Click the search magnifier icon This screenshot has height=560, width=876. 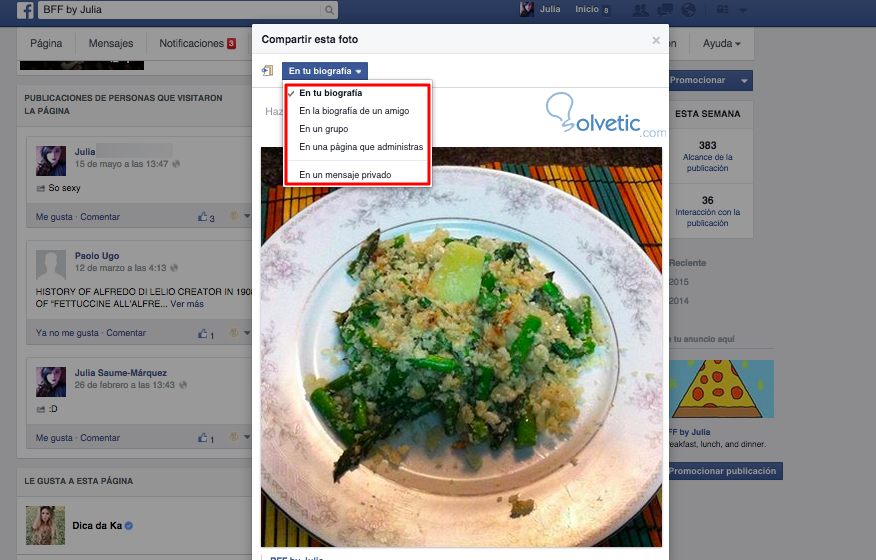(x=329, y=10)
